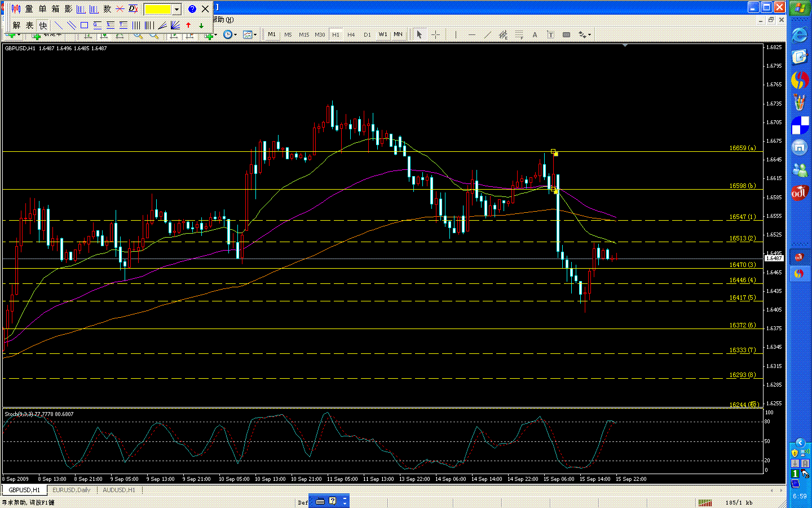Click the 16372 (6) level label
Viewport: 812px width, 508px height.
742,325
